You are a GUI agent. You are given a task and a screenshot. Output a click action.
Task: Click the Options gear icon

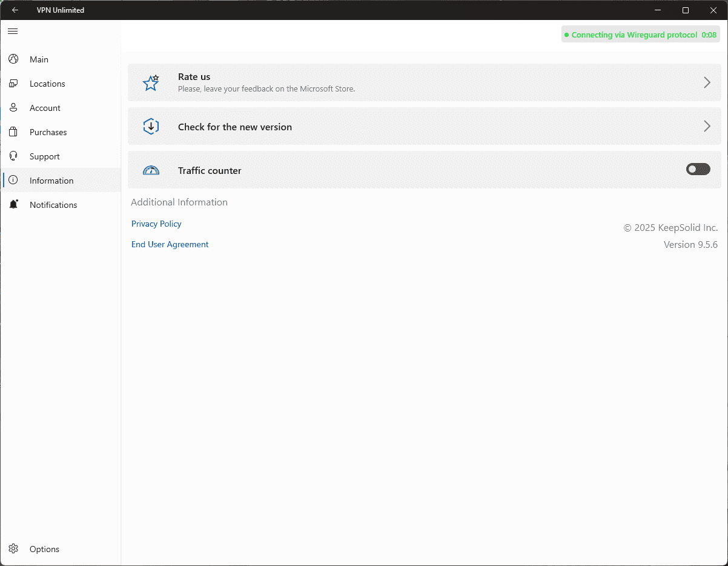[x=13, y=549]
